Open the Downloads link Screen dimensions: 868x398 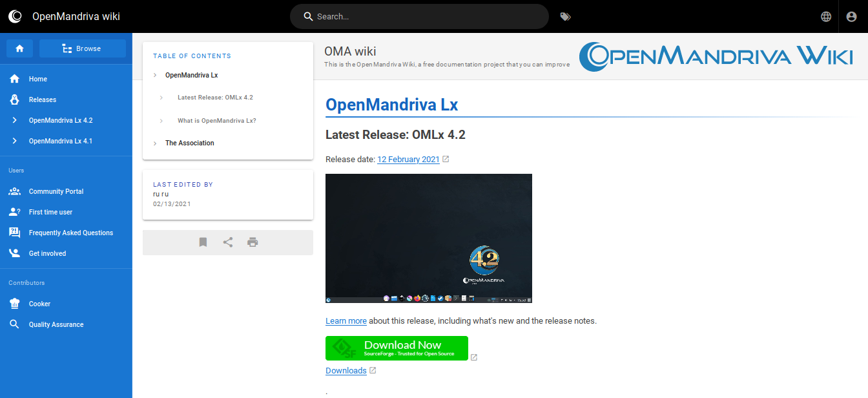pos(346,371)
